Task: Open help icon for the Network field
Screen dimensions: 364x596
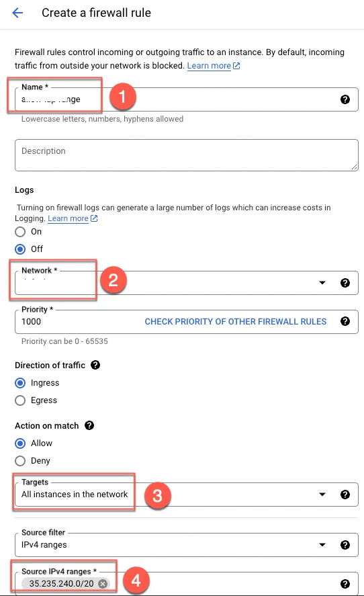Action: pyautogui.click(x=345, y=283)
